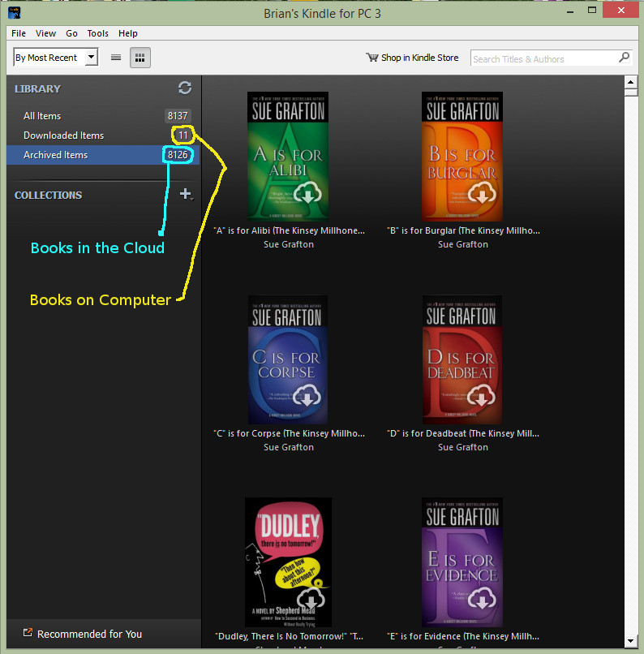Image resolution: width=644 pixels, height=654 pixels.
Task: Click the scrollbar up arrow
Action: click(x=631, y=82)
